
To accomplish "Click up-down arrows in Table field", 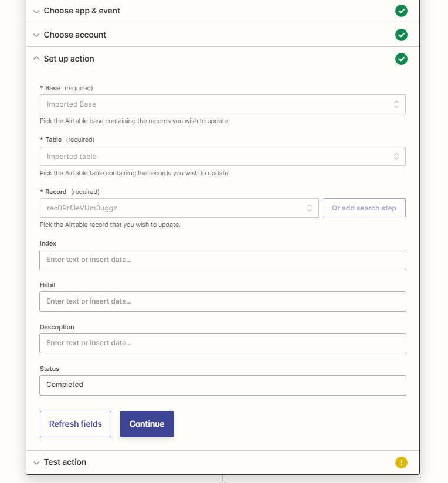I will click(396, 157).
